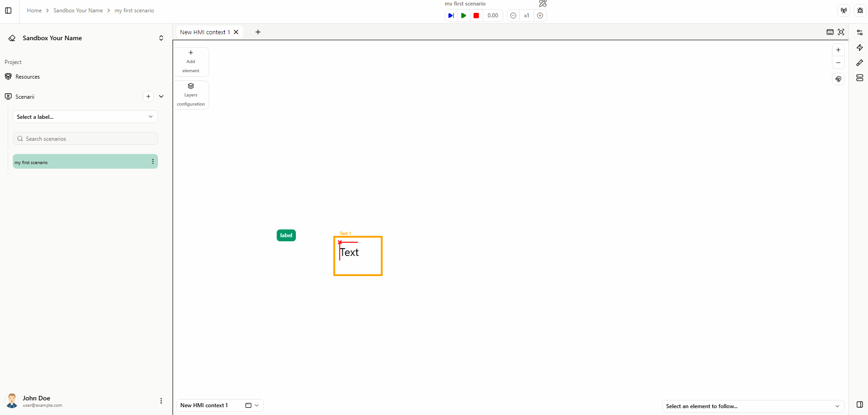This screenshot has height=415, width=868.
Task: Toggle the right side panel icon
Action: (x=860, y=404)
